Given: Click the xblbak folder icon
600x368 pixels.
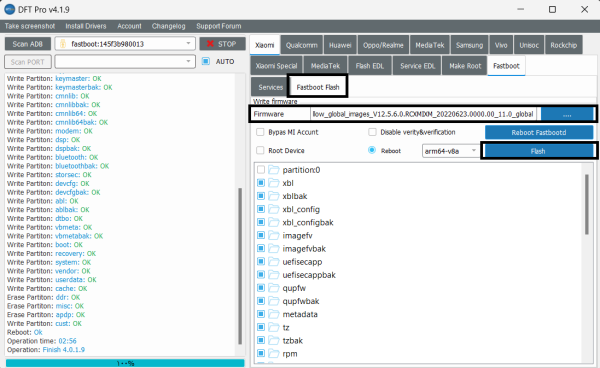Looking at the screenshot, I should click(273, 196).
